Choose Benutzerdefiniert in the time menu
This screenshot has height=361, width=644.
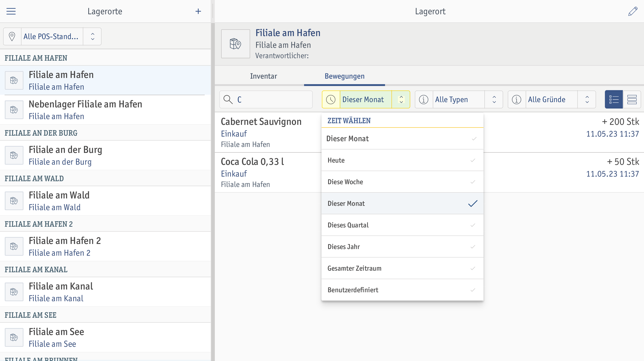coord(402,290)
